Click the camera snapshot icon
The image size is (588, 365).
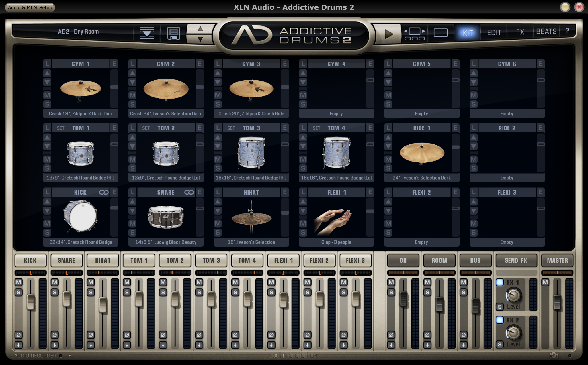click(x=554, y=356)
